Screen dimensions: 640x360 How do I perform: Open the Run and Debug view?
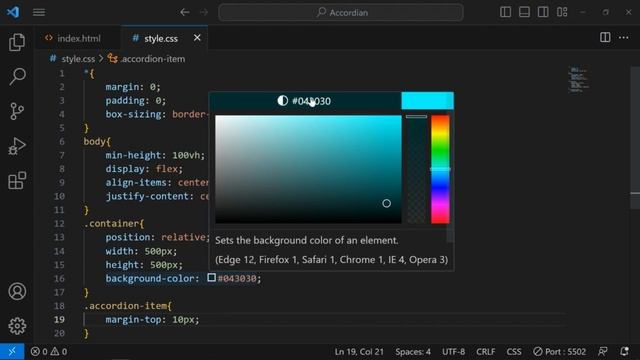coord(17,146)
